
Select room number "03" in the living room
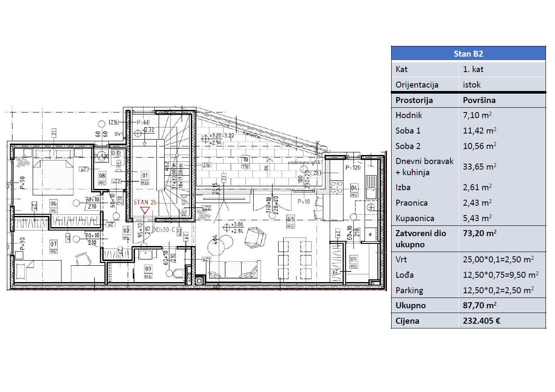pyautogui.click(x=291, y=219)
